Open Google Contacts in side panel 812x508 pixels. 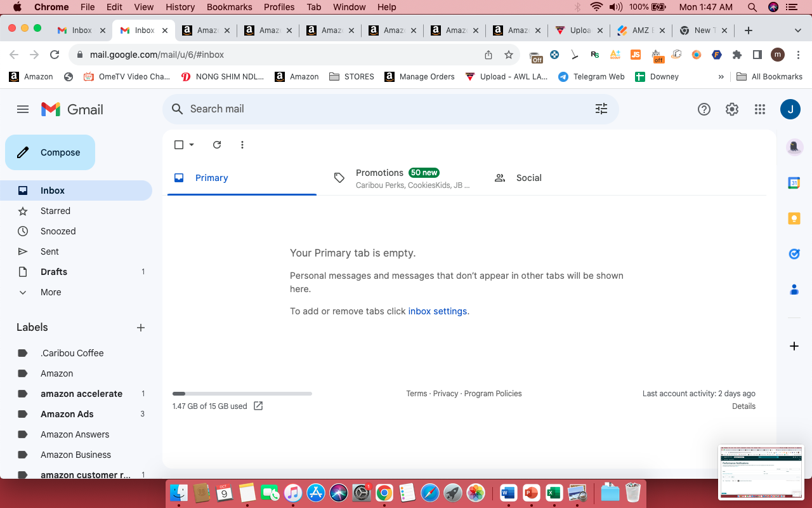point(794,290)
